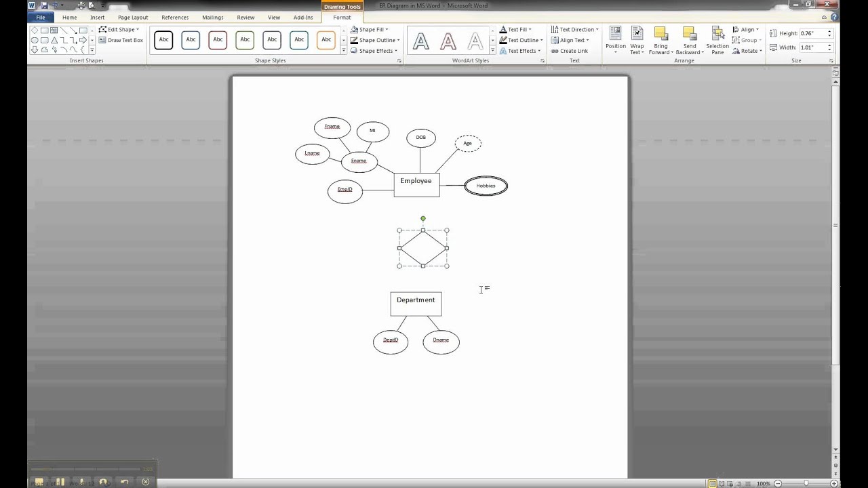Minimize the ribbon with the caret icon

(x=824, y=17)
